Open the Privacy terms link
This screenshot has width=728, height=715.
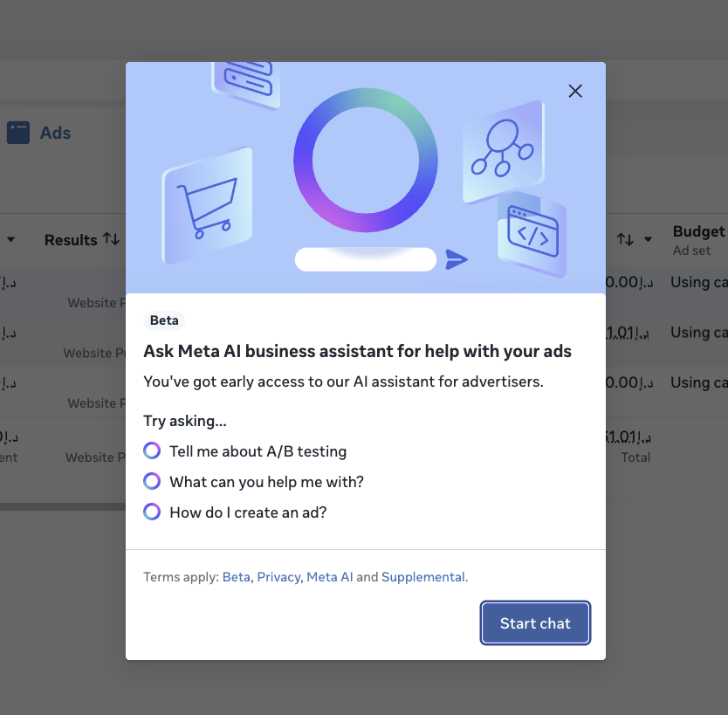tap(278, 577)
